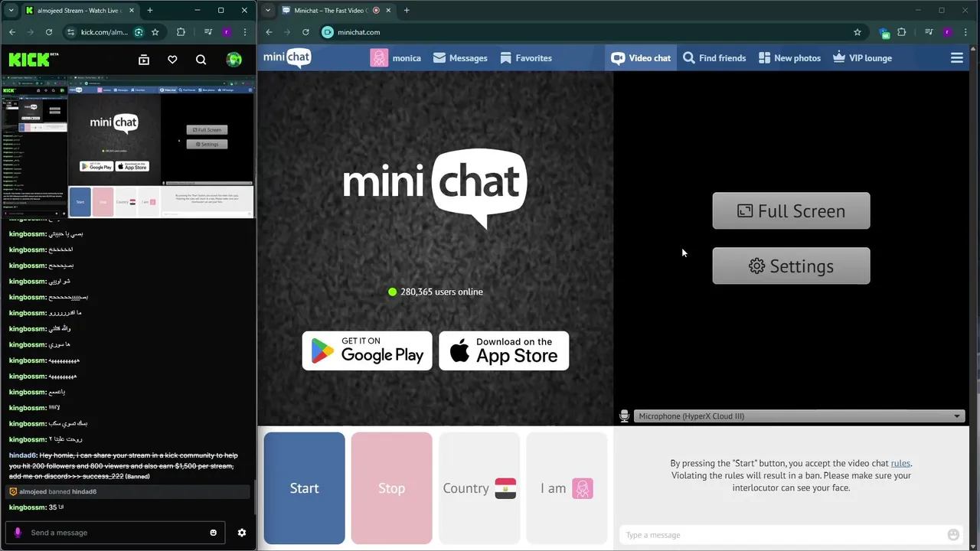Viewport: 980px width, 551px height.
Task: Click the Get it on Google Play badge
Action: 367,350
